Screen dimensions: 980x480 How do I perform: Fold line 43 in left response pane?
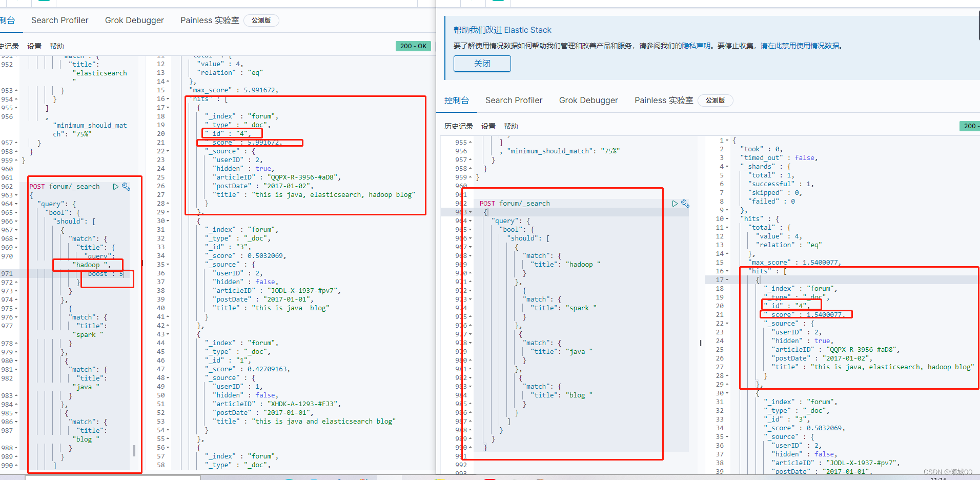[x=168, y=334]
